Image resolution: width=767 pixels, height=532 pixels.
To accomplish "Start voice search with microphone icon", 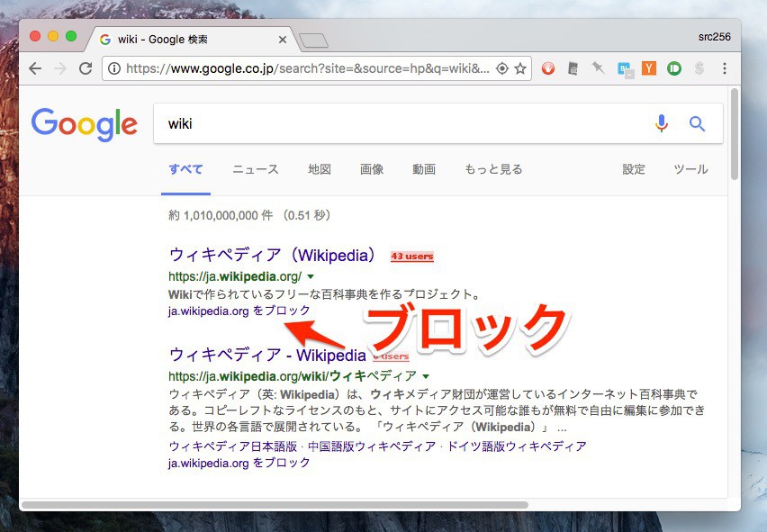I will (x=662, y=123).
